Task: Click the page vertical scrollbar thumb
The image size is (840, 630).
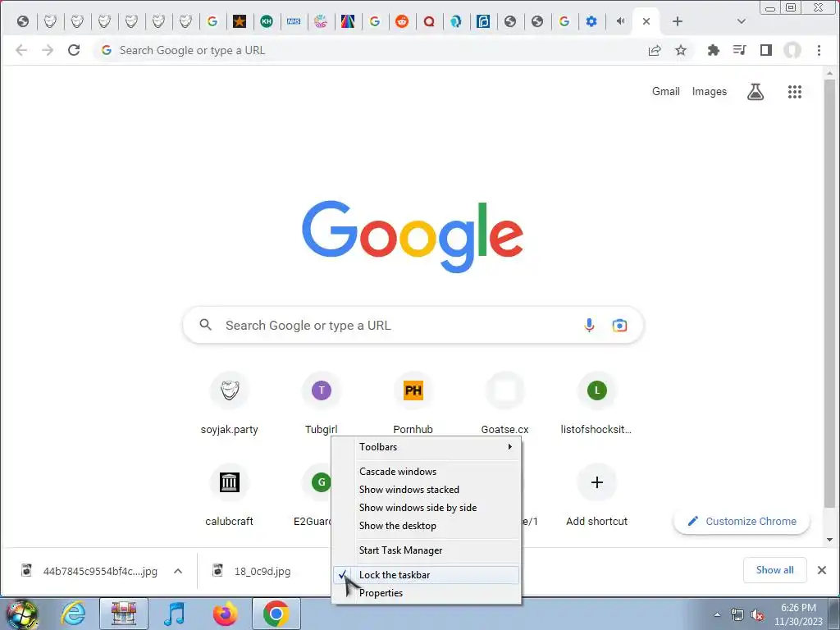Action: pos(829,294)
